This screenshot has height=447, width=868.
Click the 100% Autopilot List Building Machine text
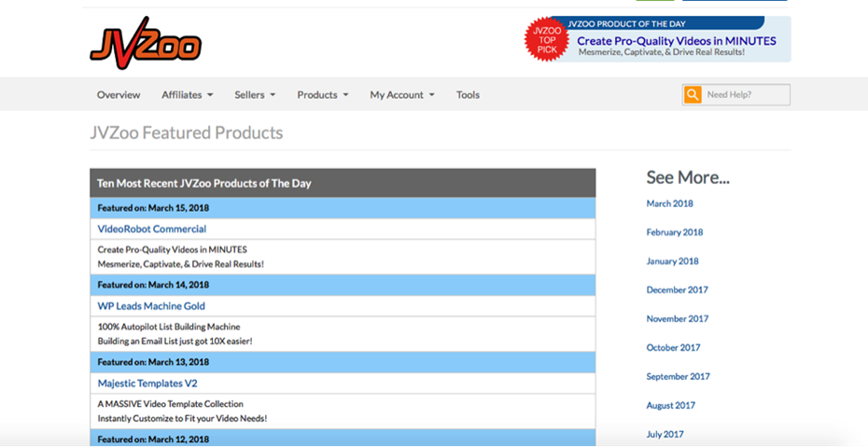(x=168, y=327)
